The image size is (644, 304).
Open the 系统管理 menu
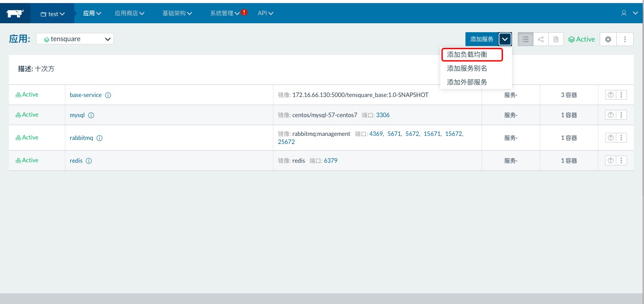tap(225, 13)
